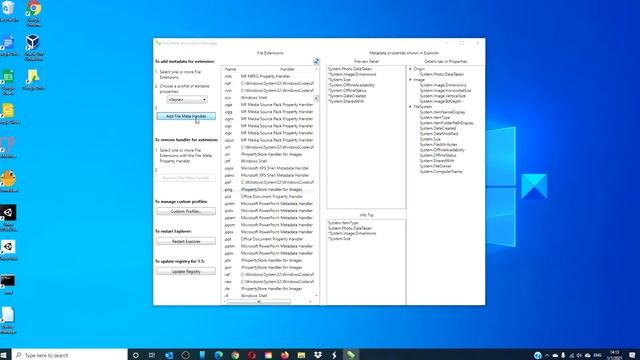Select System.Photo.DateTaken in the Preview Panel list
This screenshot has width=640, height=360.
click(350, 69)
